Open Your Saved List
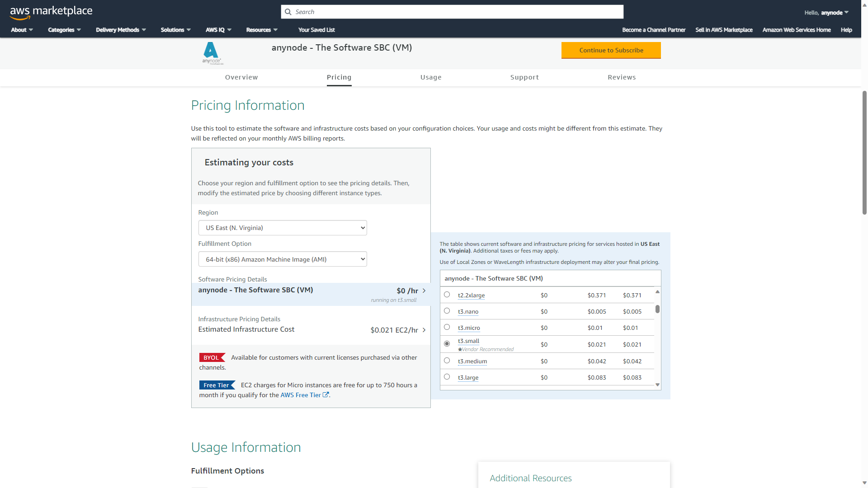The image size is (868, 488). (x=316, y=30)
